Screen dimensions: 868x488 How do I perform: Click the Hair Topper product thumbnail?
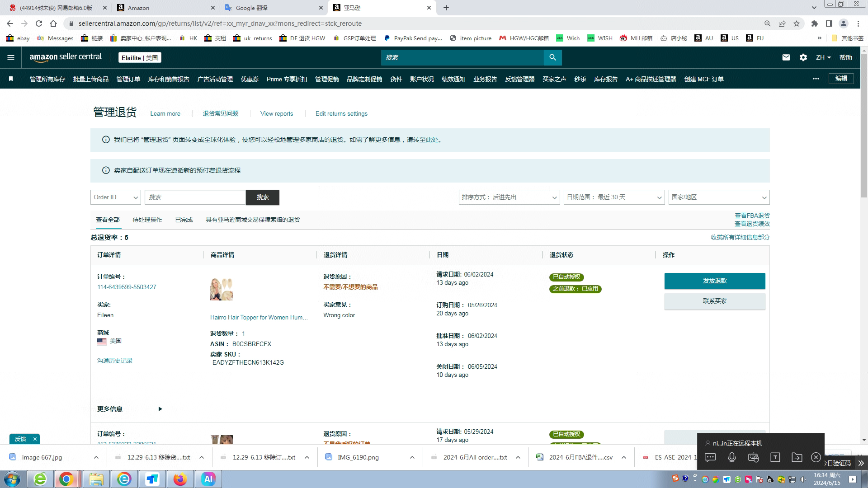click(222, 290)
